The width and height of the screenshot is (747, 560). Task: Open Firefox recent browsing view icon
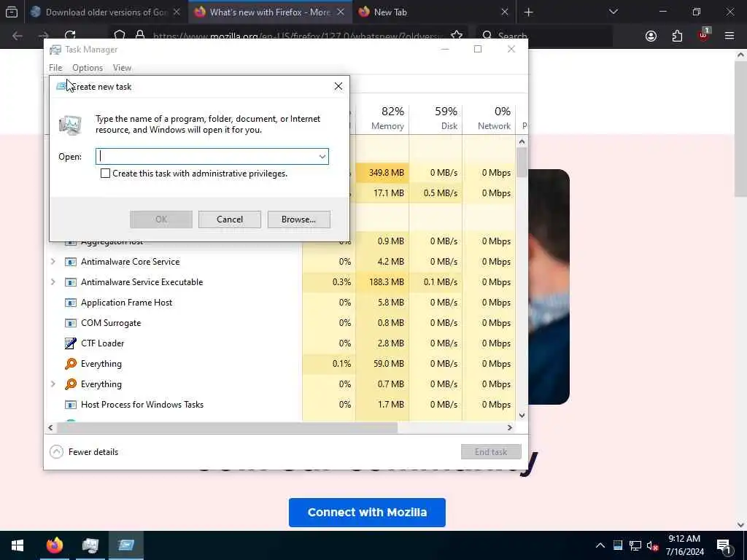point(12,12)
